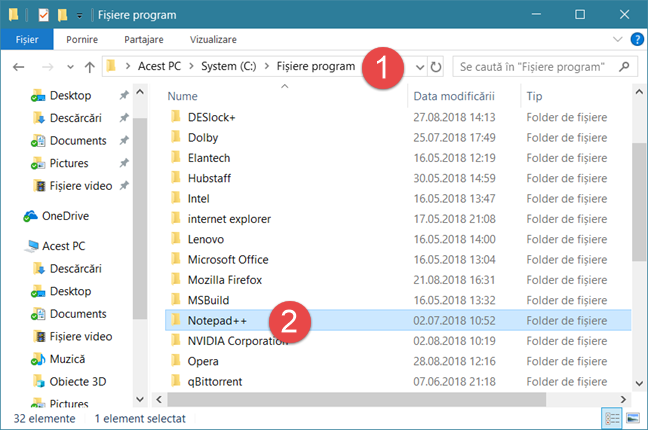Go forward with the forward arrow
This screenshot has width=648, height=430.
(x=48, y=67)
